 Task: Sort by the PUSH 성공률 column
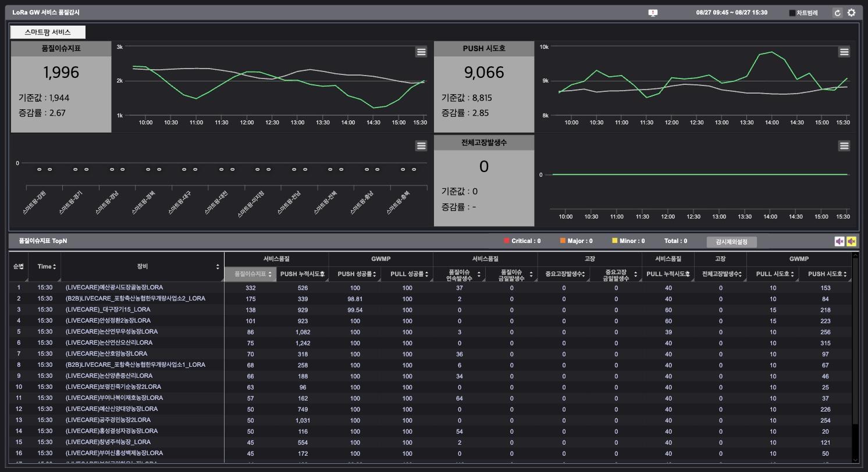[355, 274]
